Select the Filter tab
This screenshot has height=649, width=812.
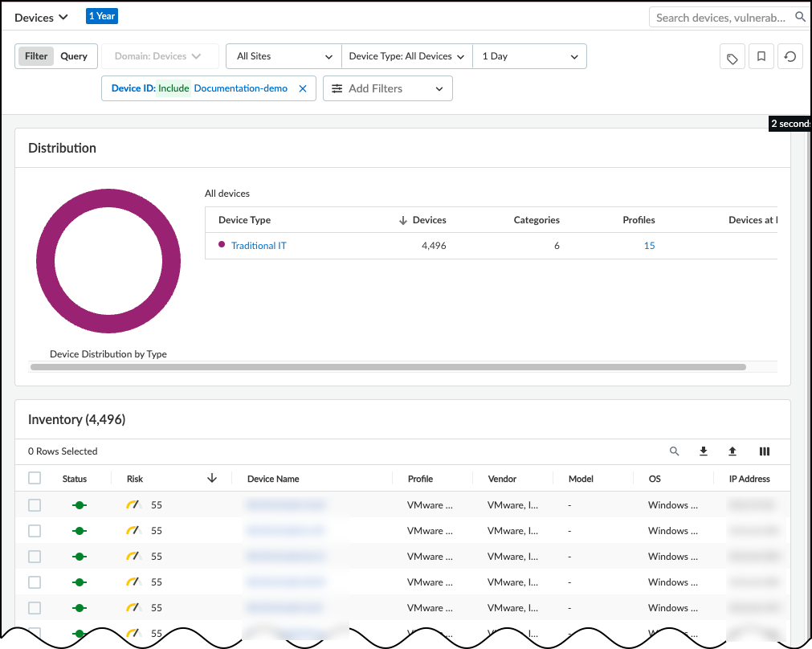pyautogui.click(x=36, y=56)
